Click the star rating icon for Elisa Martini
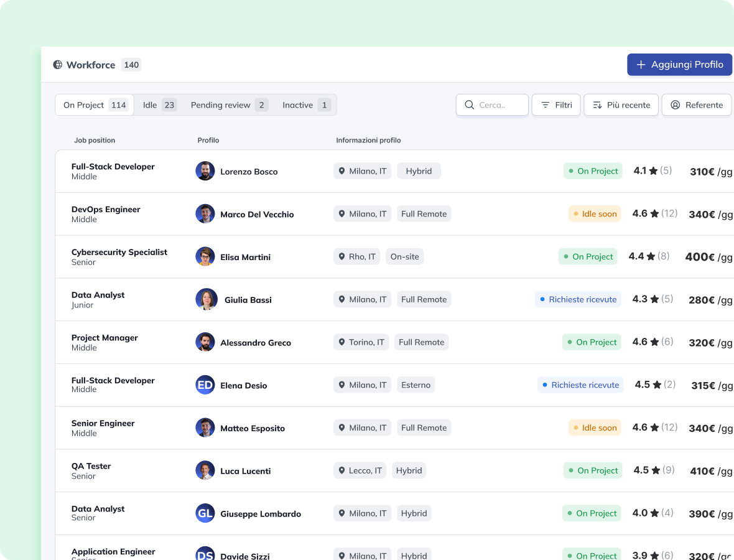Viewport: 734px width, 560px height. tap(651, 256)
